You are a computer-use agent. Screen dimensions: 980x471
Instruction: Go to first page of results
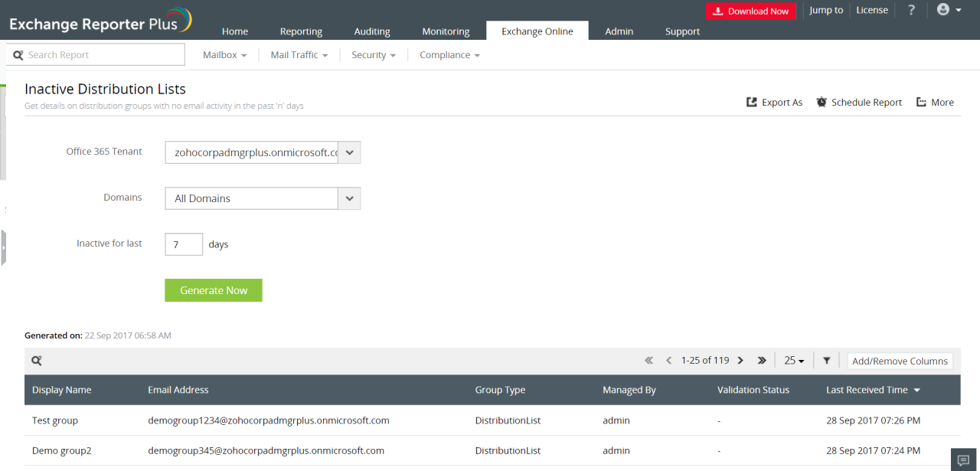click(649, 361)
